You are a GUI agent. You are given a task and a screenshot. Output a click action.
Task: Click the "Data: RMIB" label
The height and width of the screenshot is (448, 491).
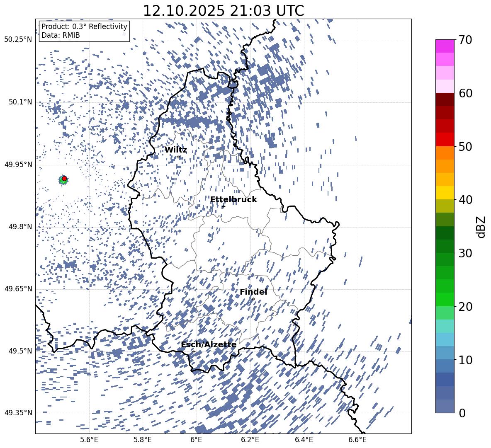pos(61,35)
